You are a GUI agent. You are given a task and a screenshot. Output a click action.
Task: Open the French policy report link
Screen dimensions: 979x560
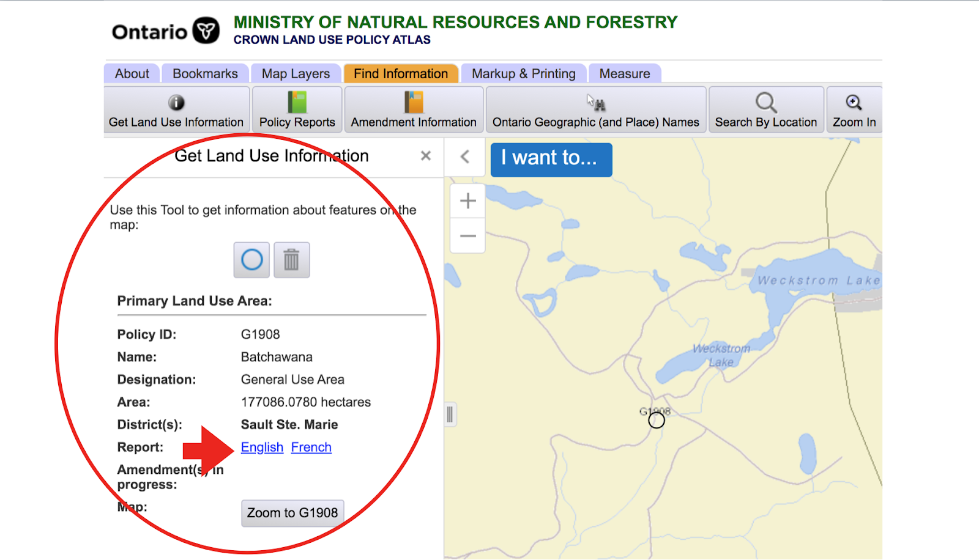pos(311,448)
